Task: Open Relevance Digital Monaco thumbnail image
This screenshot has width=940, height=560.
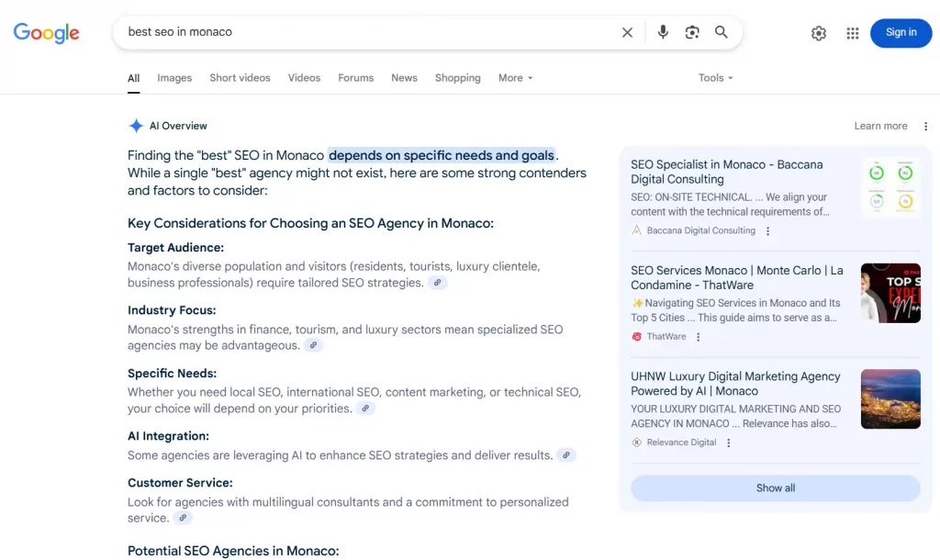Action: (890, 398)
